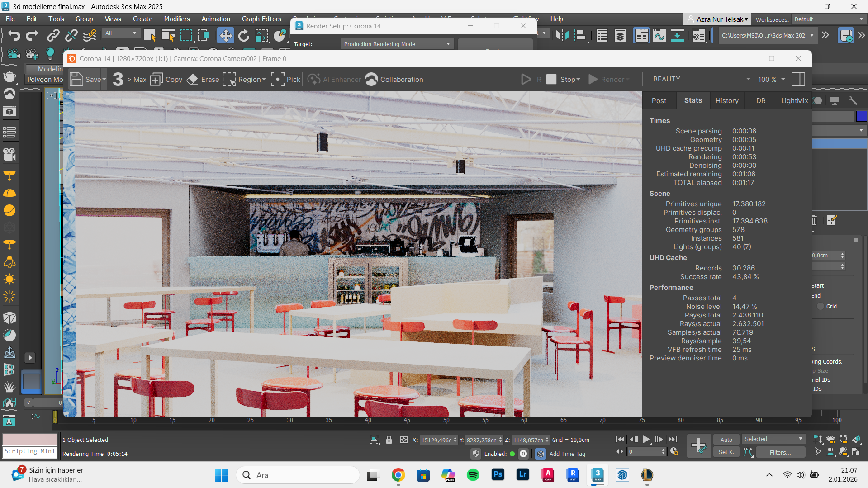Toggle absolute/offset transform type-in mode
Screen dimensions: 868x488
coord(403,440)
